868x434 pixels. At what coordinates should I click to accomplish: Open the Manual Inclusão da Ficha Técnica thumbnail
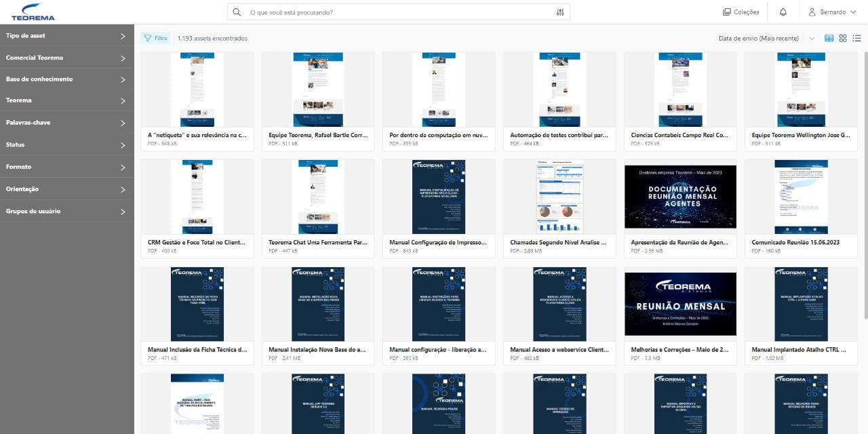coord(197,304)
